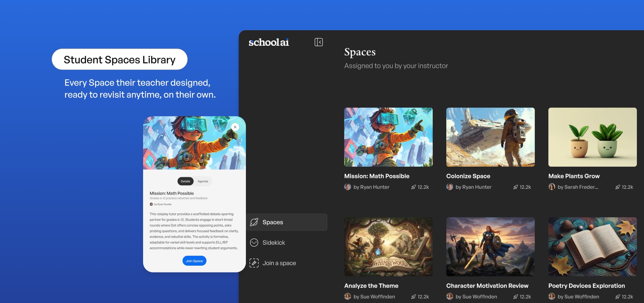Click rocket icon on Colonize Space card
Viewport: 644px width, 303px height.
coord(516,187)
